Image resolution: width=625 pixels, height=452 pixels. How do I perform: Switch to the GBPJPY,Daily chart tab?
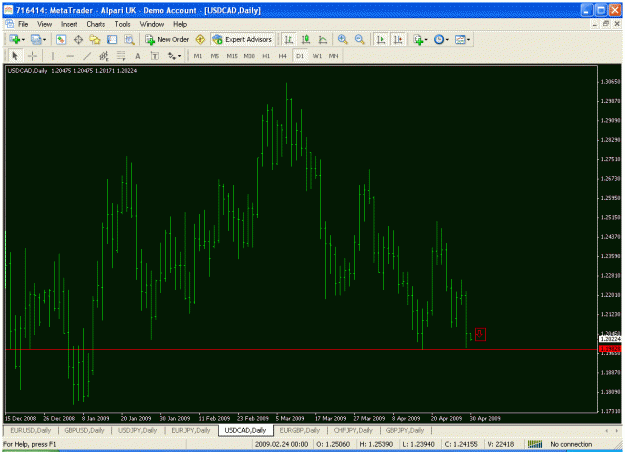pos(405,430)
